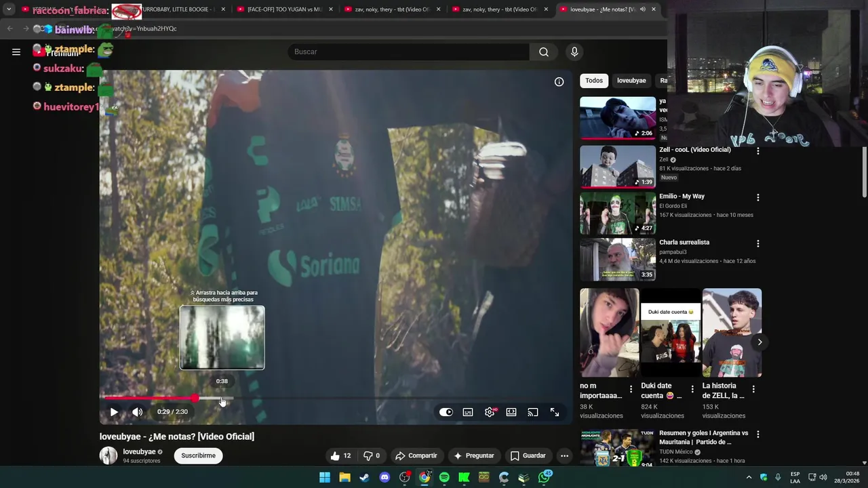Open the system tray volume icon
This screenshot has width=868, height=488.
point(823,477)
